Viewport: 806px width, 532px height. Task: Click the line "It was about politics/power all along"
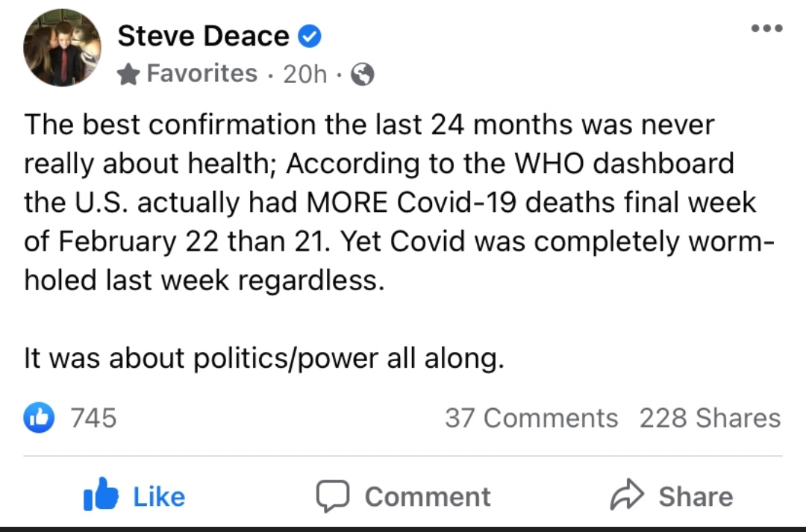264,359
